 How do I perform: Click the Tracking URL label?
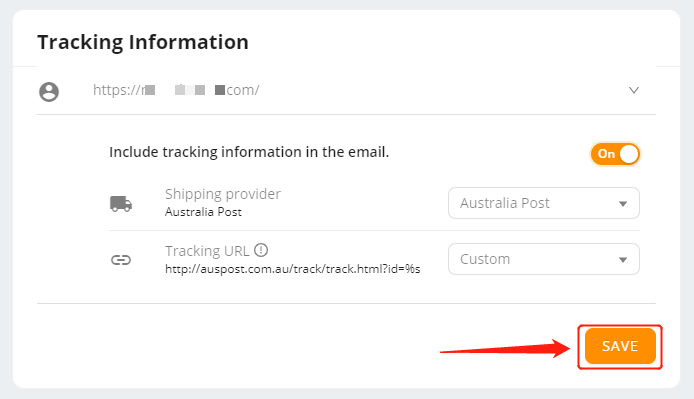pyautogui.click(x=207, y=251)
